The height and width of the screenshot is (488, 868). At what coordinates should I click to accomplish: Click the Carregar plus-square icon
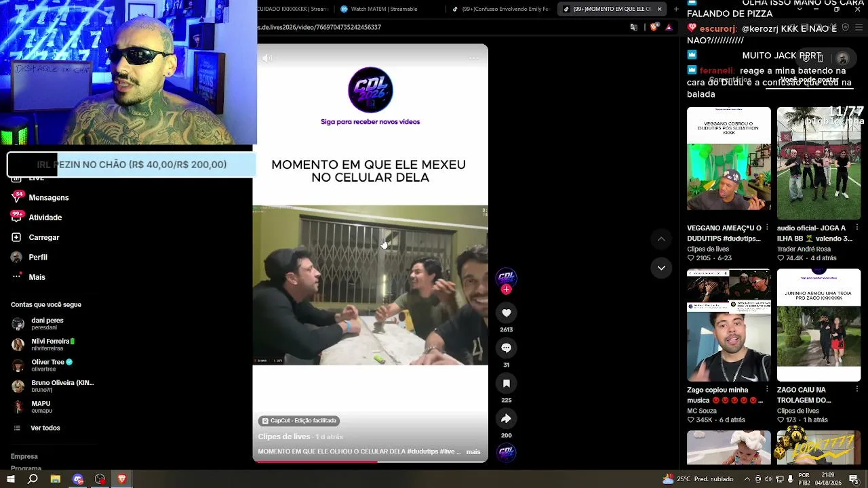pyautogui.click(x=16, y=237)
